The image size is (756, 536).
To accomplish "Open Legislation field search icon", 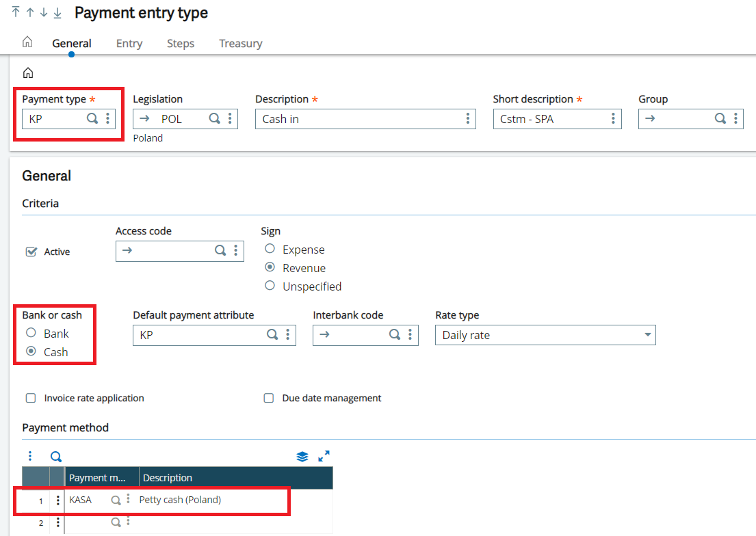I will [x=214, y=118].
